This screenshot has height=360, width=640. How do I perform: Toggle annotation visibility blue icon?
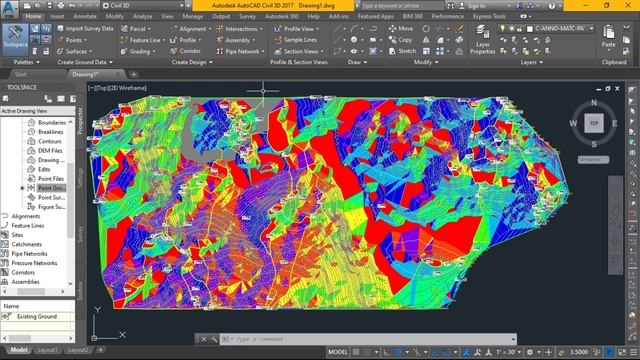click(466, 352)
